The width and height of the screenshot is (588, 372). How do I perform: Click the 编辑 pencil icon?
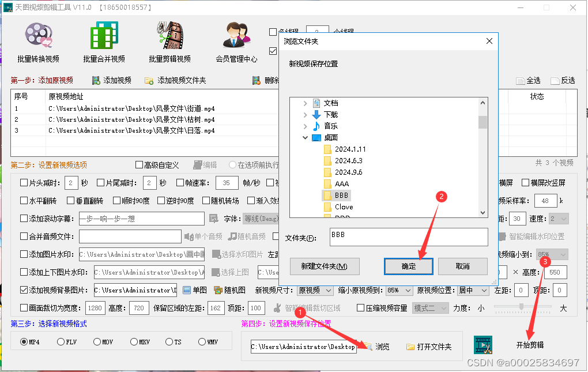197,165
